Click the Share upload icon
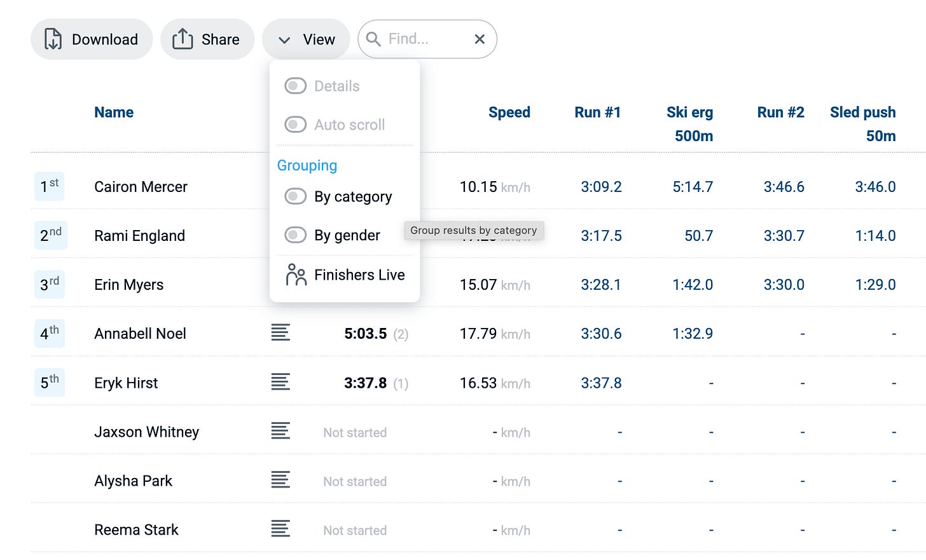The image size is (926, 560). [183, 39]
